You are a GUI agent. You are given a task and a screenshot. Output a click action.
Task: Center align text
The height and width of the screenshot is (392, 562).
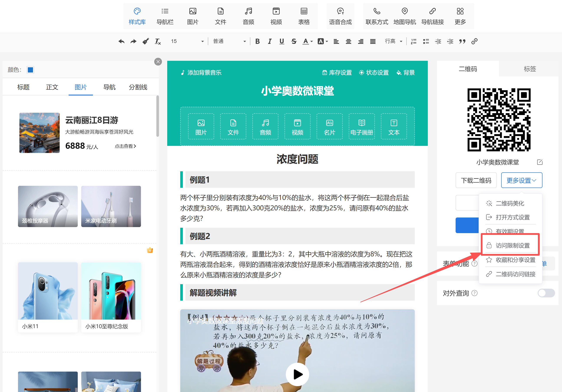(x=348, y=41)
